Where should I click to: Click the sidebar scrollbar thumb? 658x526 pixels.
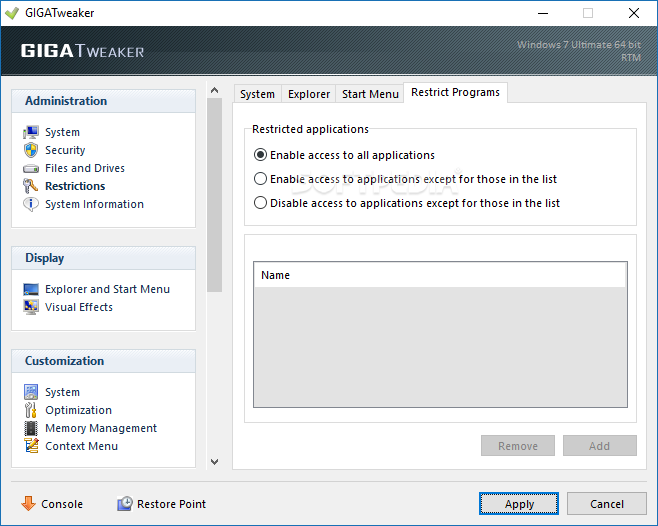[214, 195]
